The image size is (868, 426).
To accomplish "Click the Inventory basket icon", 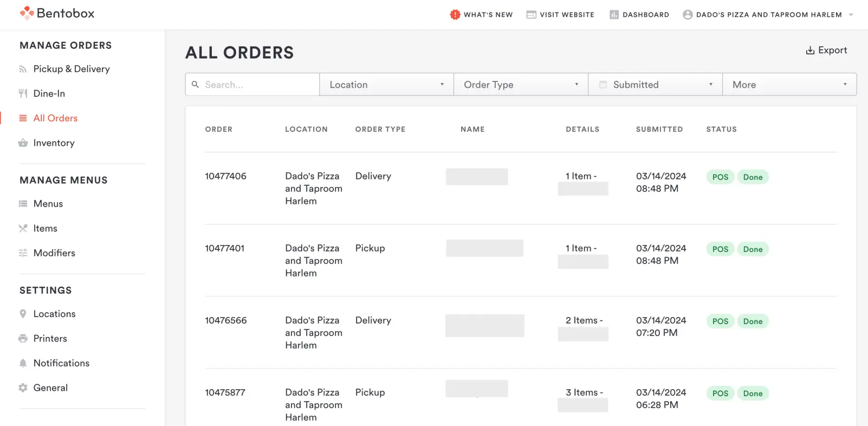I will (x=23, y=143).
